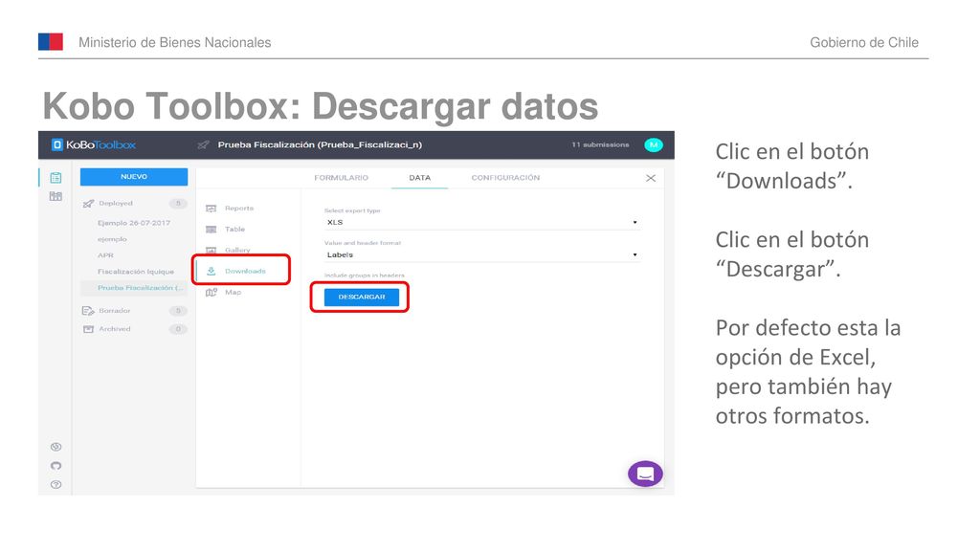Image resolution: width=980 pixels, height=551 pixels.
Task: Open Fiscalización Iquique project
Action: [136, 272]
